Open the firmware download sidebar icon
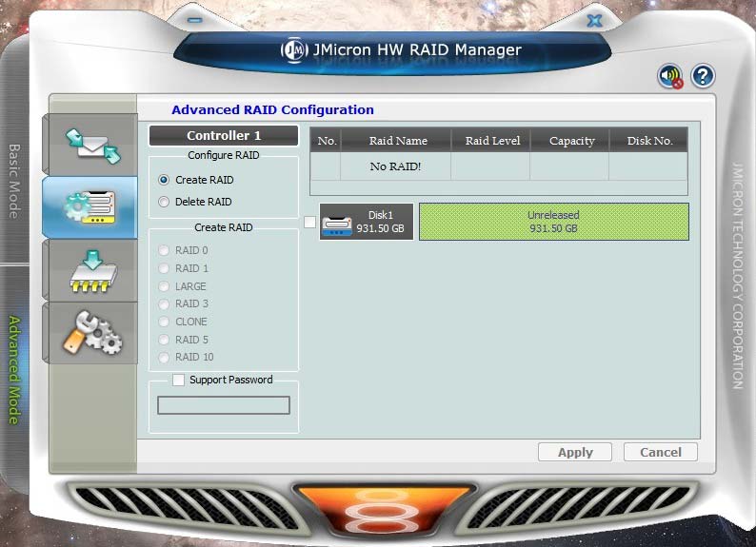Viewport: 756px width, 547px height. coord(91,269)
